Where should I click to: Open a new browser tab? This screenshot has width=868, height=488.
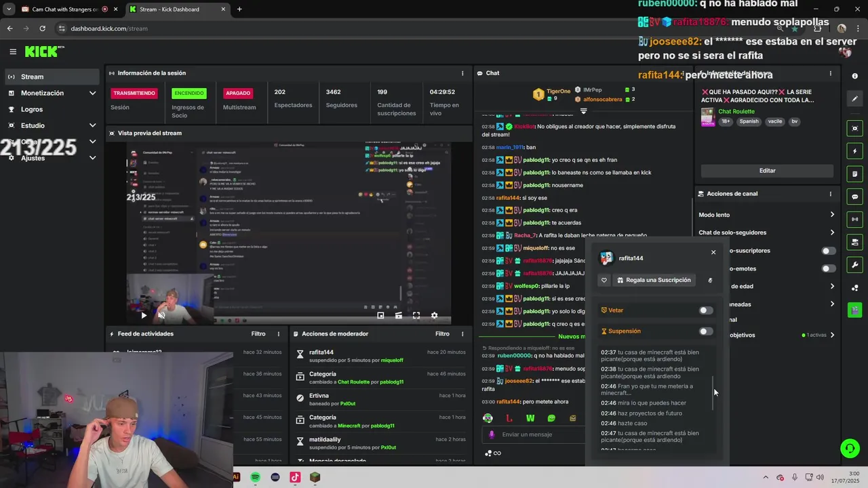[x=239, y=9]
